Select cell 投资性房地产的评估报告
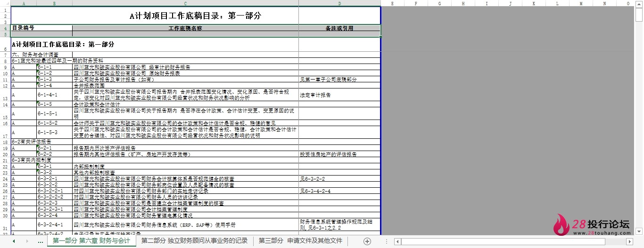This screenshot has width=644, height=248. [x=339, y=154]
